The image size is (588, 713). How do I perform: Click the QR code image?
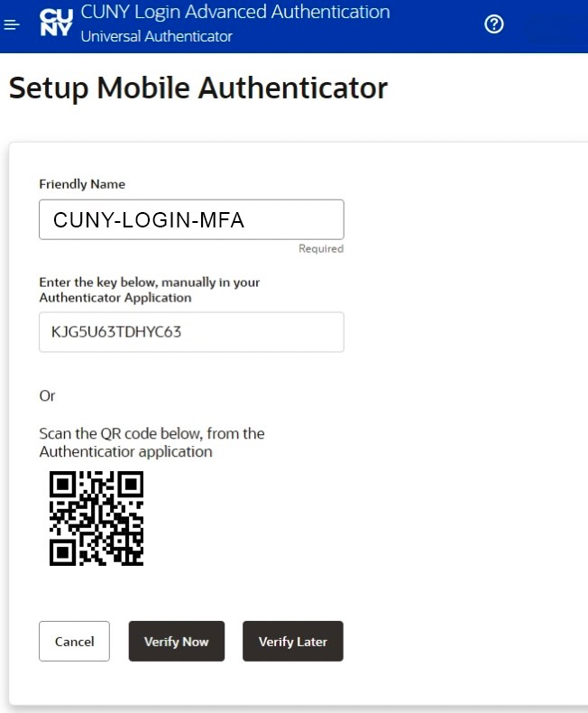pos(96,518)
